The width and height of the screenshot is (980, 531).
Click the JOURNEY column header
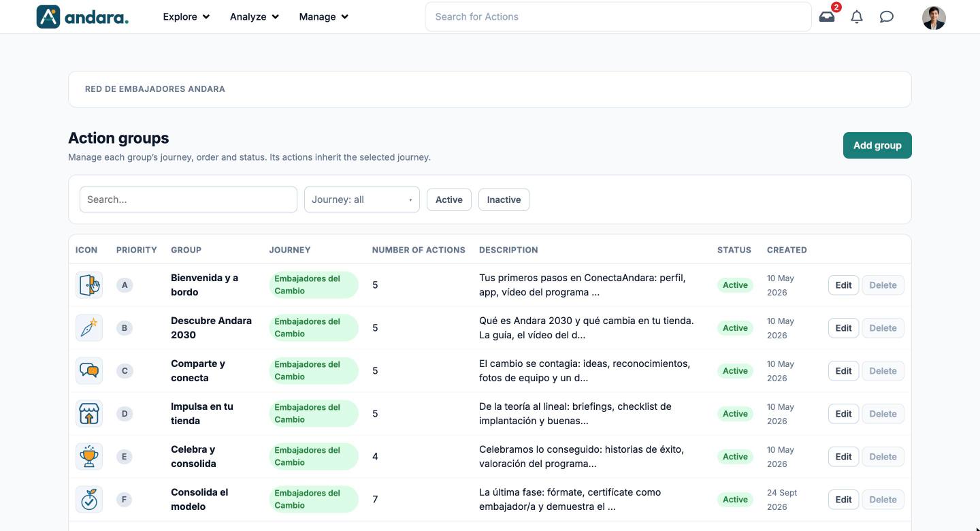(x=290, y=250)
